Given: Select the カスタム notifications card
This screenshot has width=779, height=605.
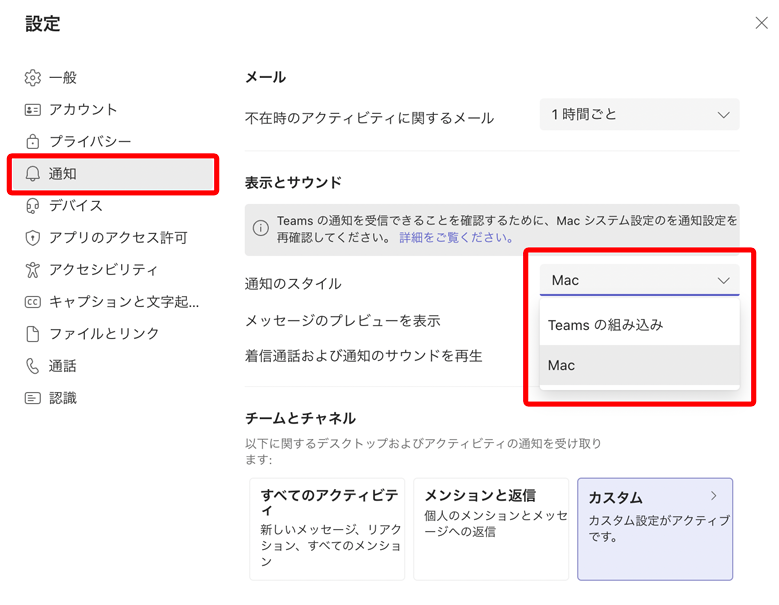Looking at the screenshot, I should point(655,529).
